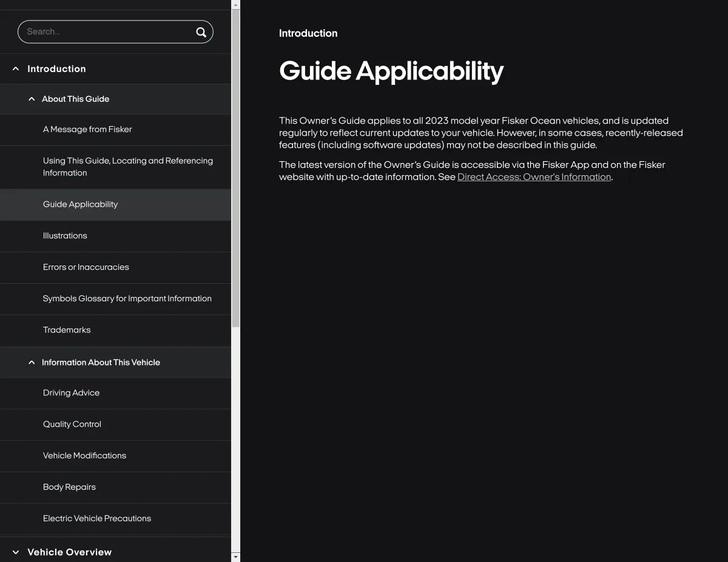This screenshot has width=728, height=562.
Task: Collapse the Introduction section chevron
Action: 16,69
